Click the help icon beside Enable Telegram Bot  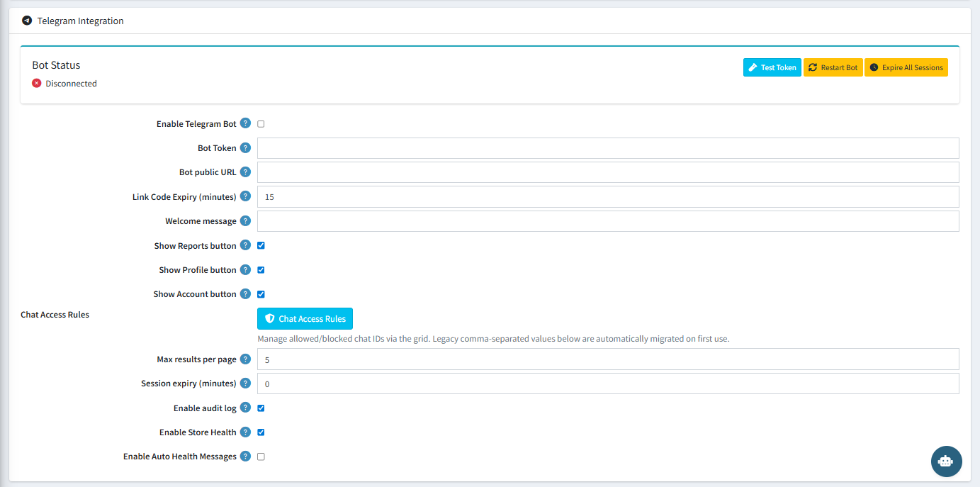(245, 123)
